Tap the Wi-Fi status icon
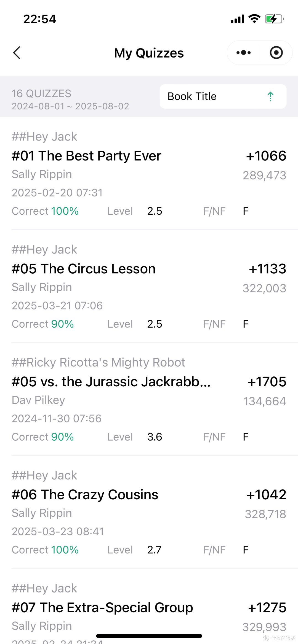 click(x=254, y=19)
